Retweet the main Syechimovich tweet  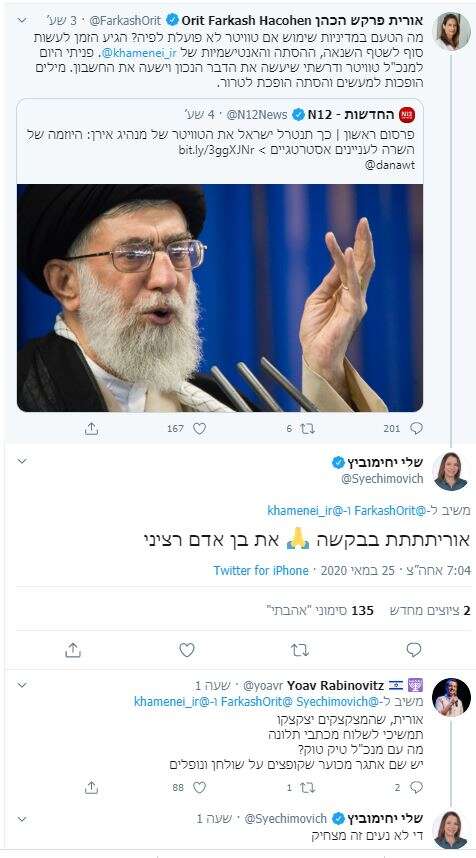click(300, 650)
